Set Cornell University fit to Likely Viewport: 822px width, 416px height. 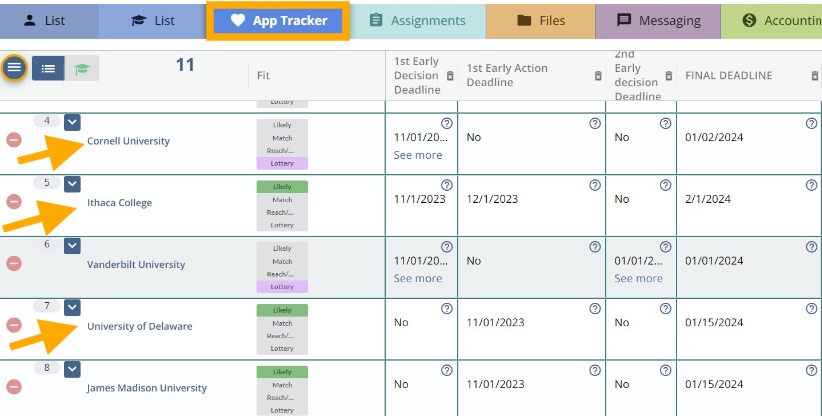pos(282,125)
